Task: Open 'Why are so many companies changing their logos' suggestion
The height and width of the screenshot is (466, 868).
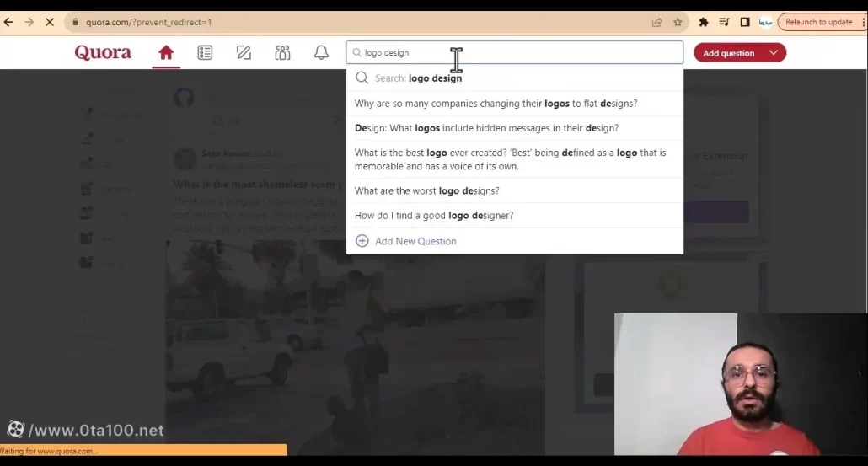Action: coord(496,104)
